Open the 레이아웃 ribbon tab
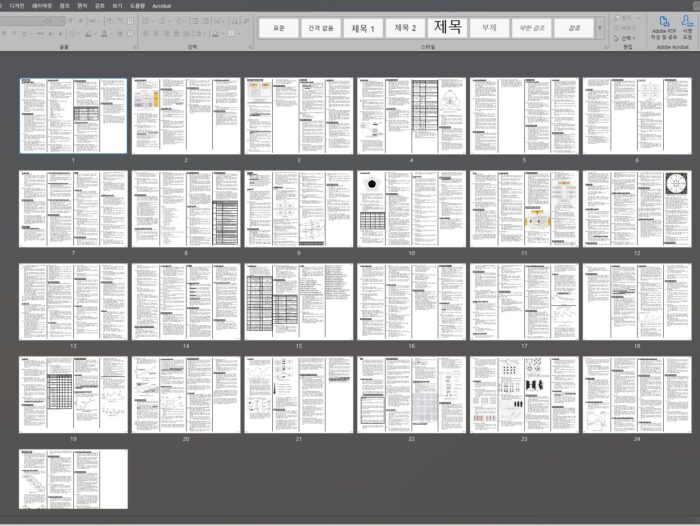This screenshot has height=526, width=700. coord(42,5)
